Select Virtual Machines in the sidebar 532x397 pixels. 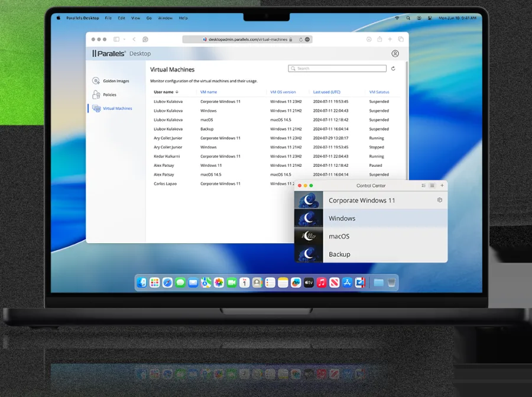112,108
